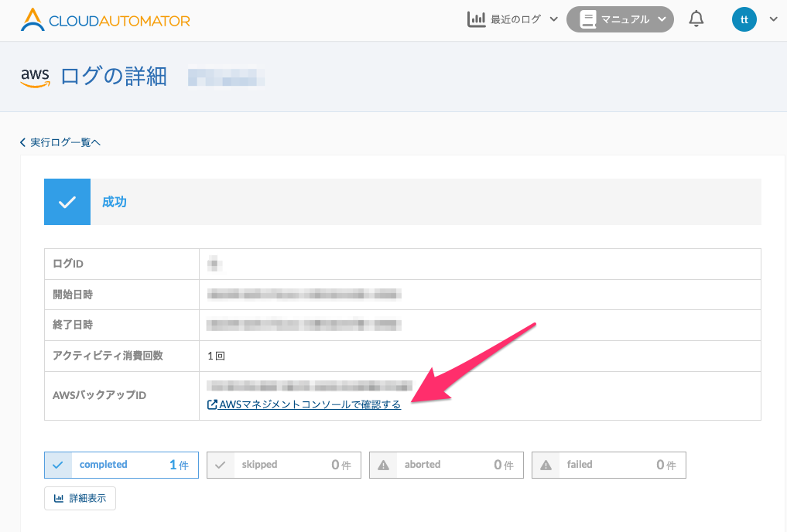Click the bar chart icon beside 最近のログ
787x532 pixels.
477,19
